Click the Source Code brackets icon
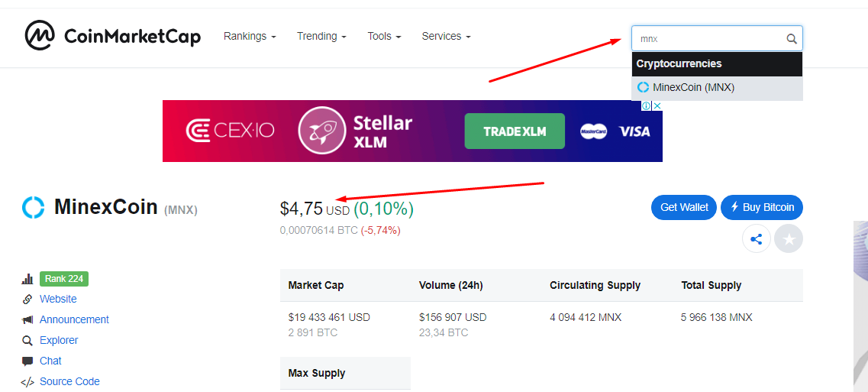 [27, 382]
